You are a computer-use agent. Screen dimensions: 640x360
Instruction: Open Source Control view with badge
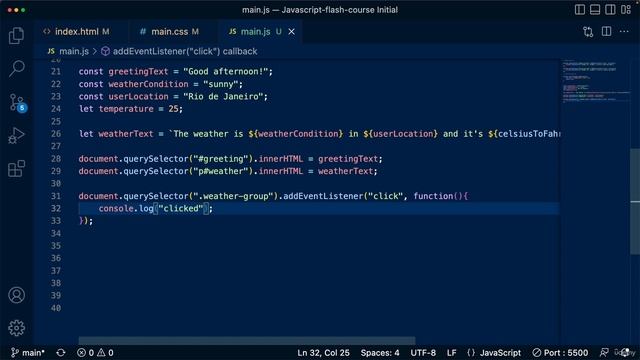pyautogui.click(x=17, y=102)
